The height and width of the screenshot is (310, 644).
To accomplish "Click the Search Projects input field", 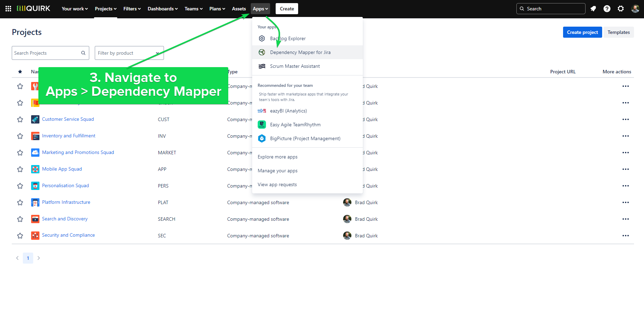I will pos(50,53).
